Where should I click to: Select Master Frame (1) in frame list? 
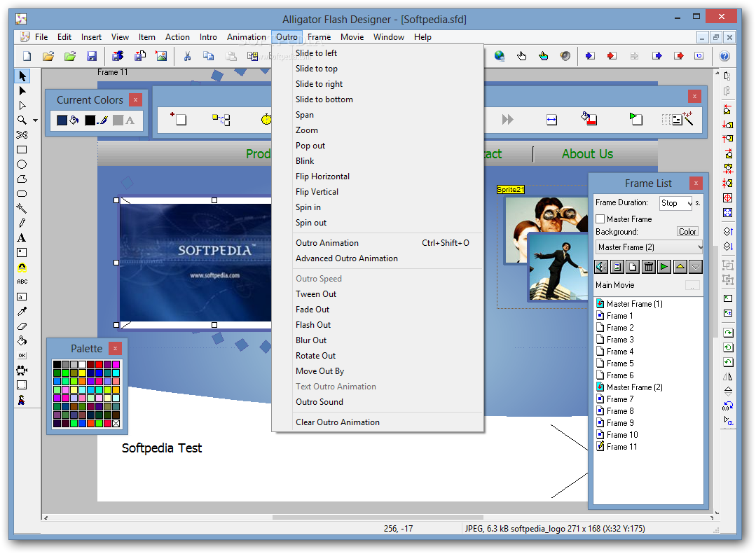coord(629,304)
